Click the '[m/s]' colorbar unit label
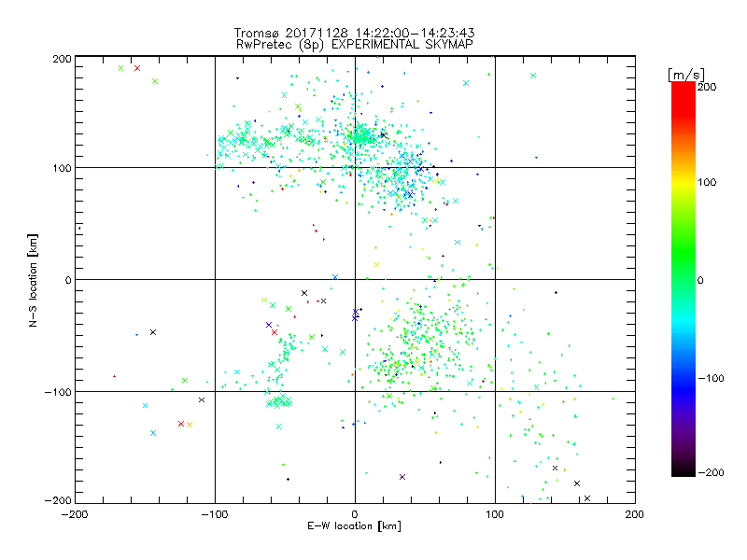Viewport: 747px width, 560px height. pos(686,75)
